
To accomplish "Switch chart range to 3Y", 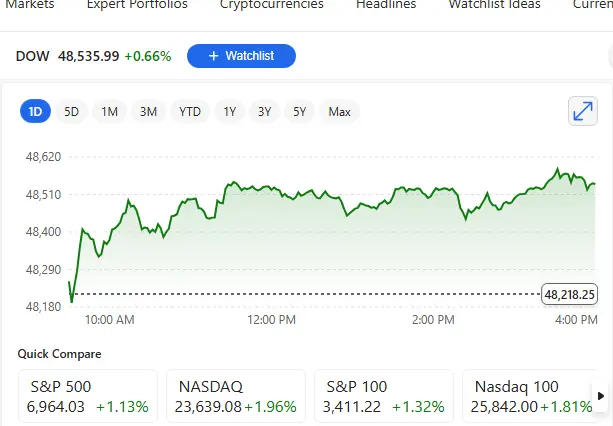I will [x=264, y=112].
